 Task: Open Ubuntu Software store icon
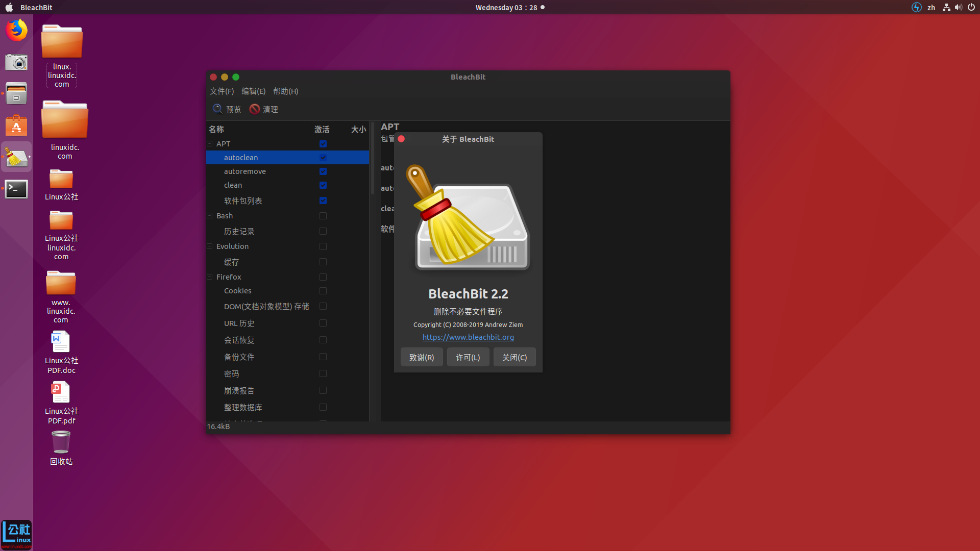point(16,125)
